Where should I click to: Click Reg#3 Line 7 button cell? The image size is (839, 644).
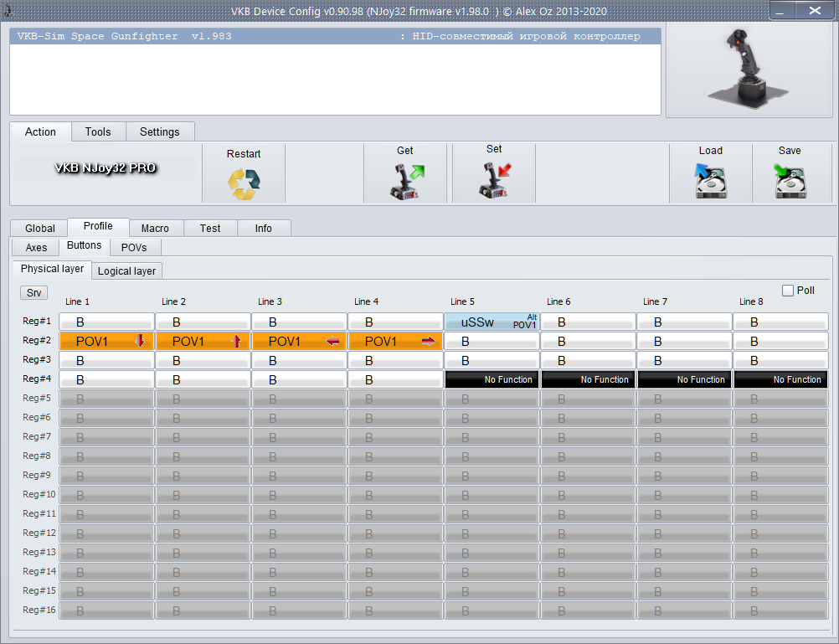point(684,360)
